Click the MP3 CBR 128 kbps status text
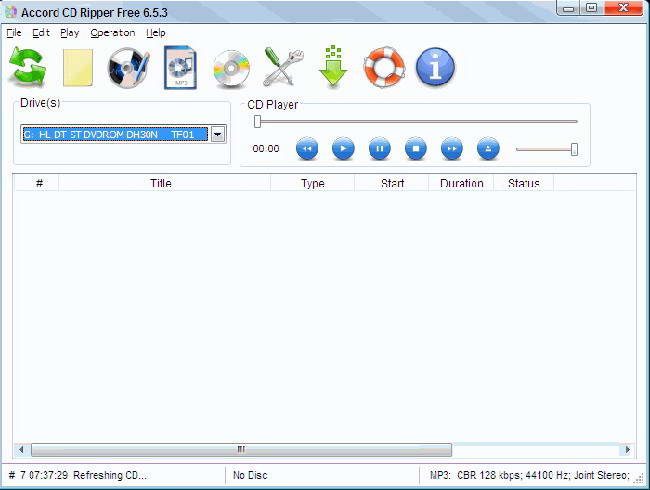This screenshot has height=490, width=650. pyautogui.click(x=530, y=475)
